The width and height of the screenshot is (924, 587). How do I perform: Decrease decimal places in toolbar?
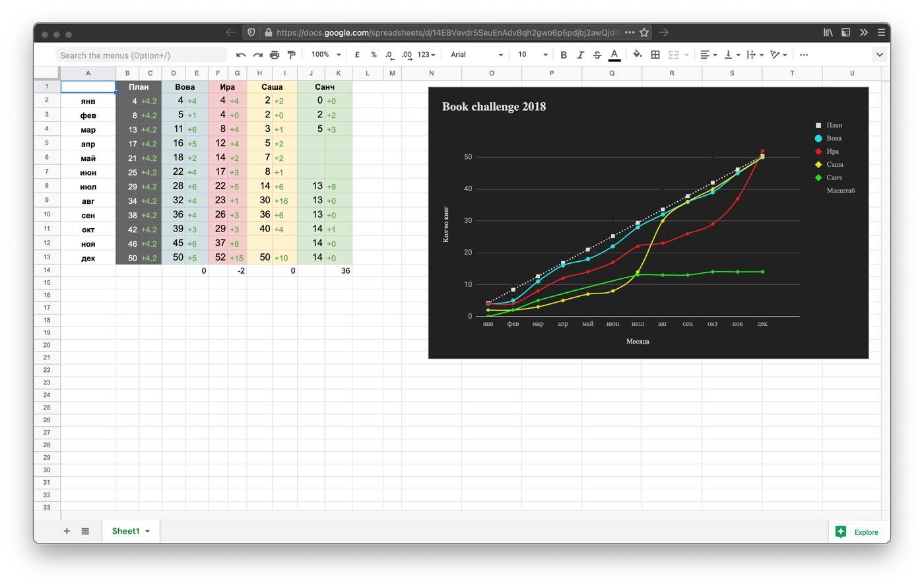[x=389, y=55]
